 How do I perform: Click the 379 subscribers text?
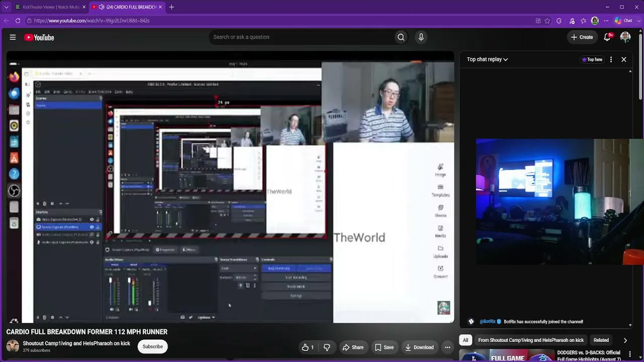(36, 350)
